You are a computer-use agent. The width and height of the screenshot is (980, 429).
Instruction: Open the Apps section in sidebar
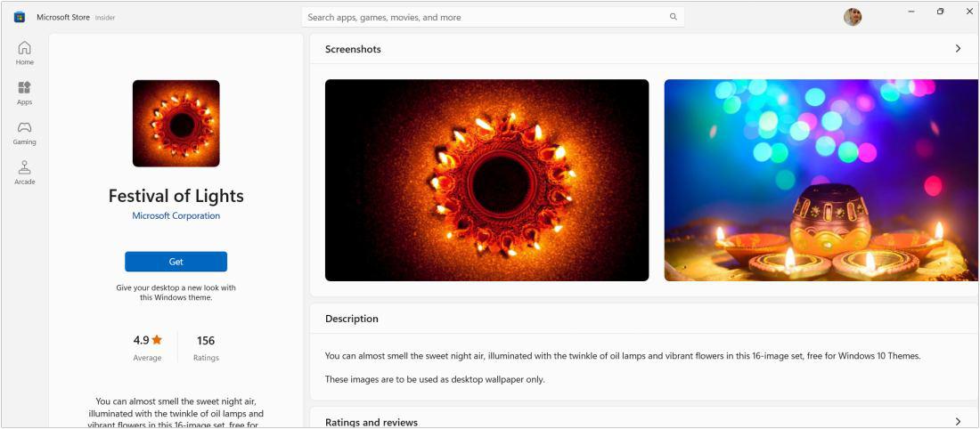[25, 93]
